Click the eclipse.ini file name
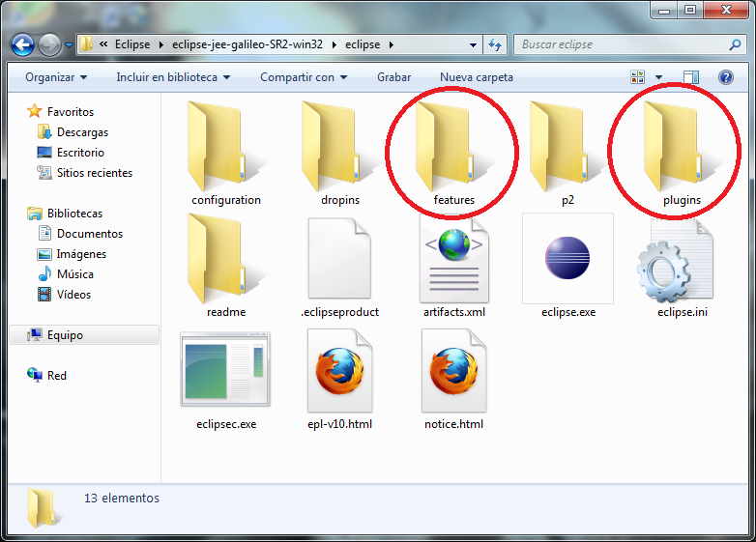Screen dimensions: 756x542 point(683,312)
